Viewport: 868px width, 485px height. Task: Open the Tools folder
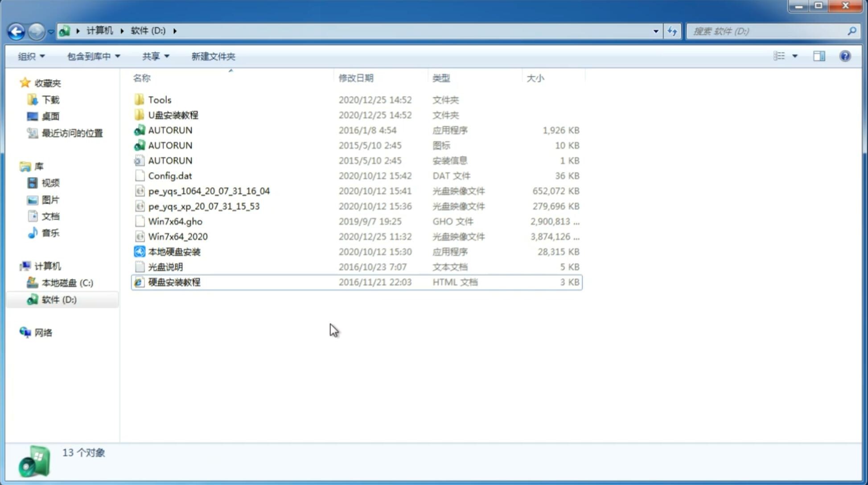160,99
